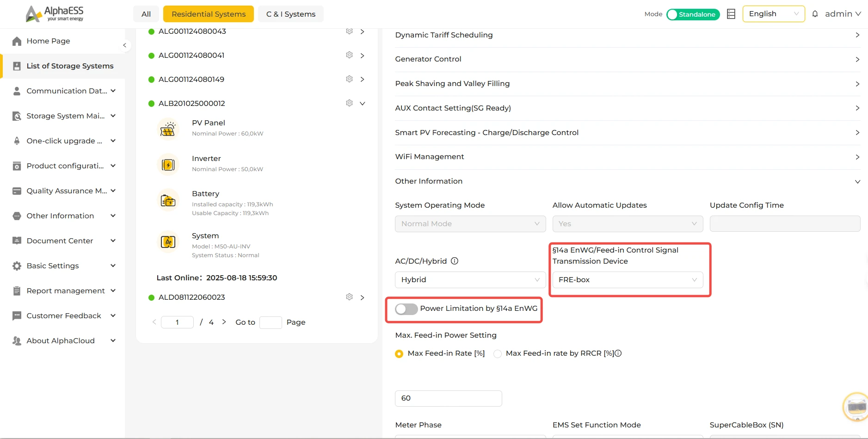The width and height of the screenshot is (868, 439).
Task: Open Allow Automatic Updates dropdown
Action: pyautogui.click(x=628, y=224)
